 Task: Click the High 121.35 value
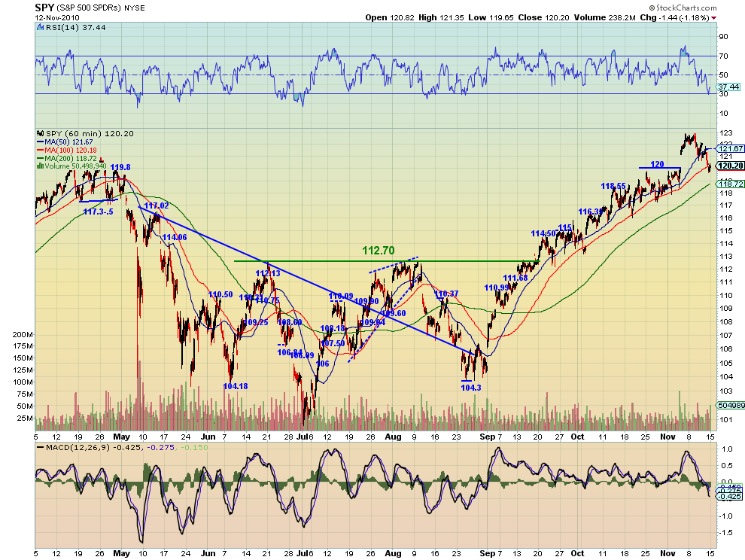[441, 17]
